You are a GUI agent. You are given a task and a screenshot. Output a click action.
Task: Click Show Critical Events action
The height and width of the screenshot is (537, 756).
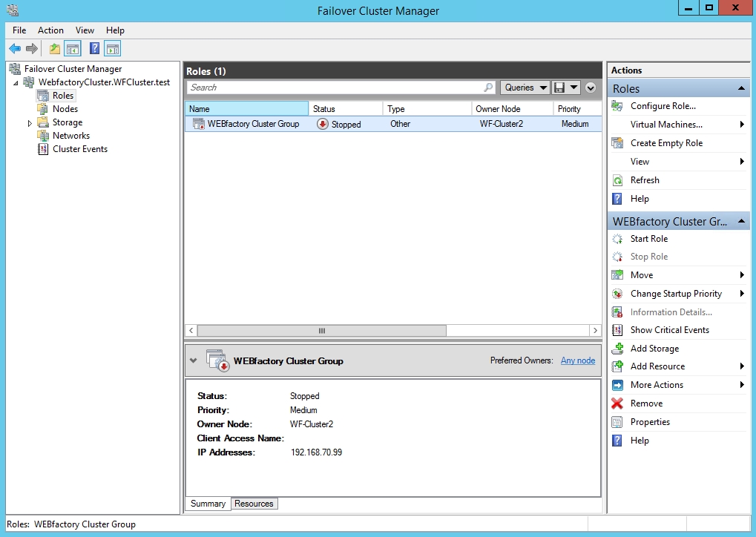669,330
